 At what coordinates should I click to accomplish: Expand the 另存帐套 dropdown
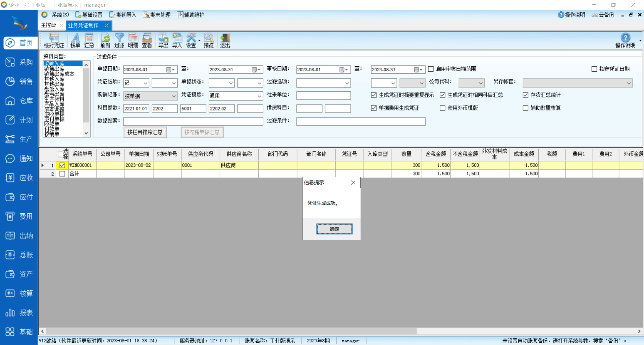[629, 83]
